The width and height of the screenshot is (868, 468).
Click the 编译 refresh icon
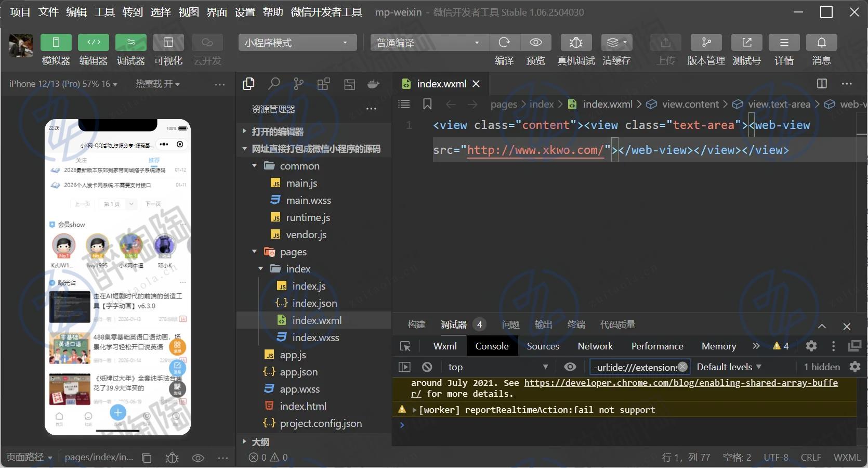504,43
